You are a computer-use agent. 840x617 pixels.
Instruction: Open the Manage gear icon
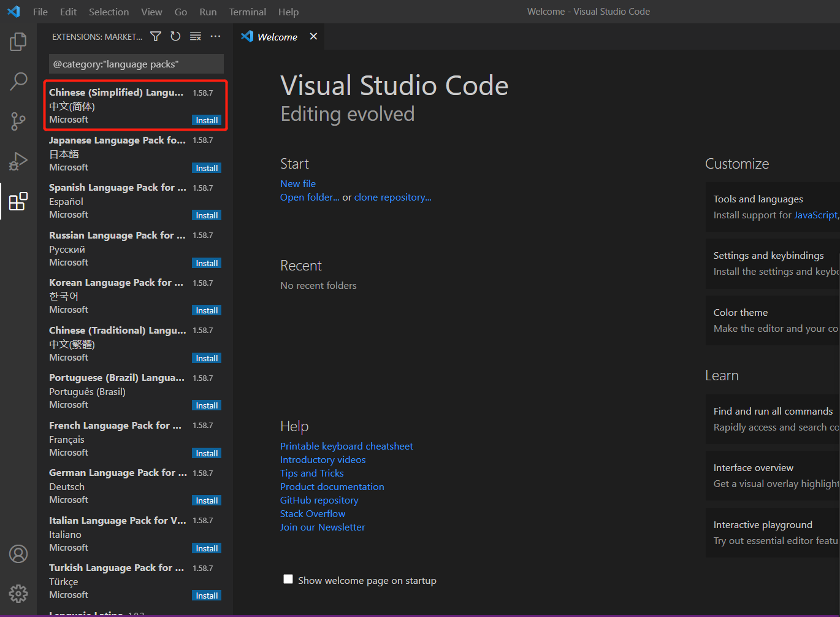click(18, 593)
